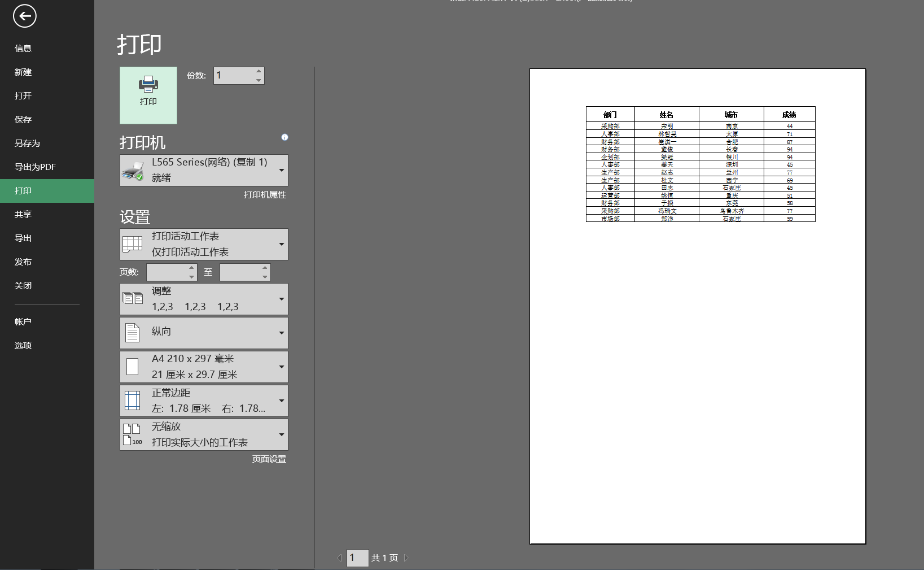Select the 打印 (Print) sidebar item
This screenshot has height=570, width=924.
click(x=47, y=191)
